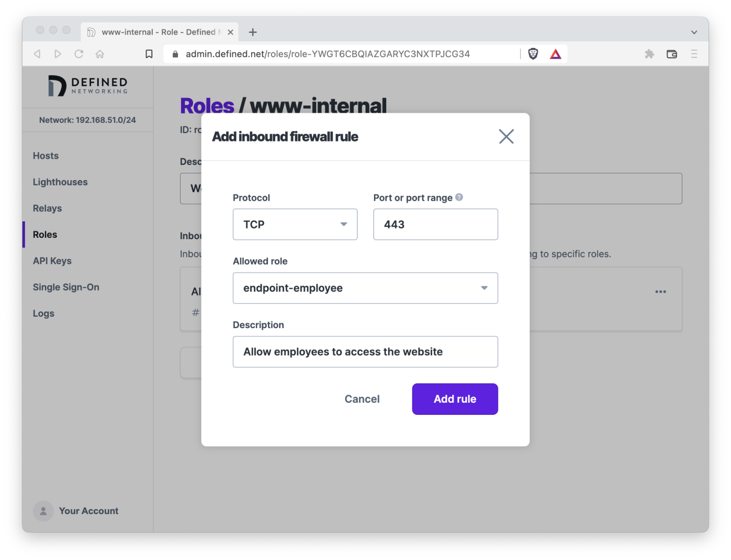Click the port range help question icon
The width and height of the screenshot is (731, 560).
tap(459, 197)
